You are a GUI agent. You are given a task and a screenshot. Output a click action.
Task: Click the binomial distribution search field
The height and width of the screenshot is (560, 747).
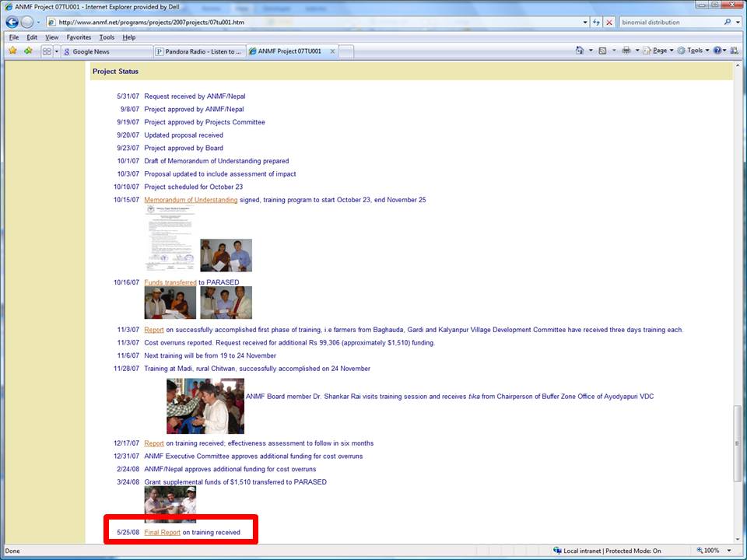pos(669,23)
